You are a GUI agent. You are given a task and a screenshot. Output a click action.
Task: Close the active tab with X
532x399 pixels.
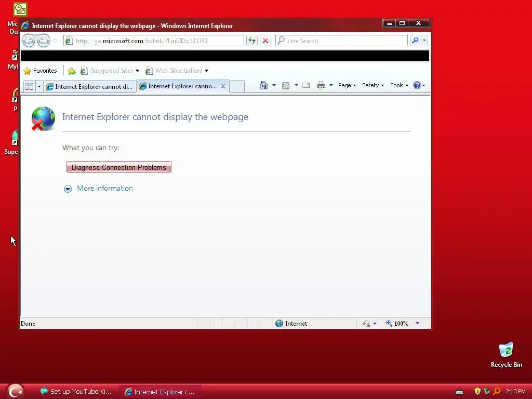pyautogui.click(x=223, y=86)
